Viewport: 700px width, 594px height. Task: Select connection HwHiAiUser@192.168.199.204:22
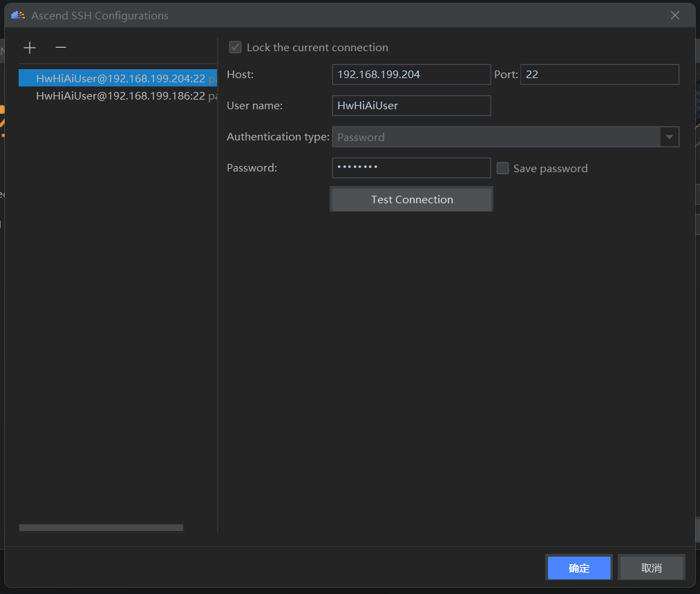(117, 79)
